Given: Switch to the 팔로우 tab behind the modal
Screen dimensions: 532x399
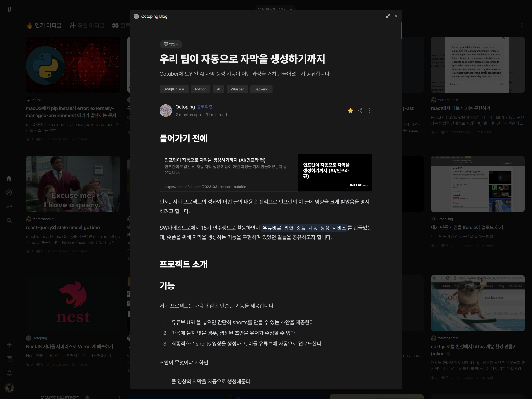Looking at the screenshot, I should [x=121, y=26].
